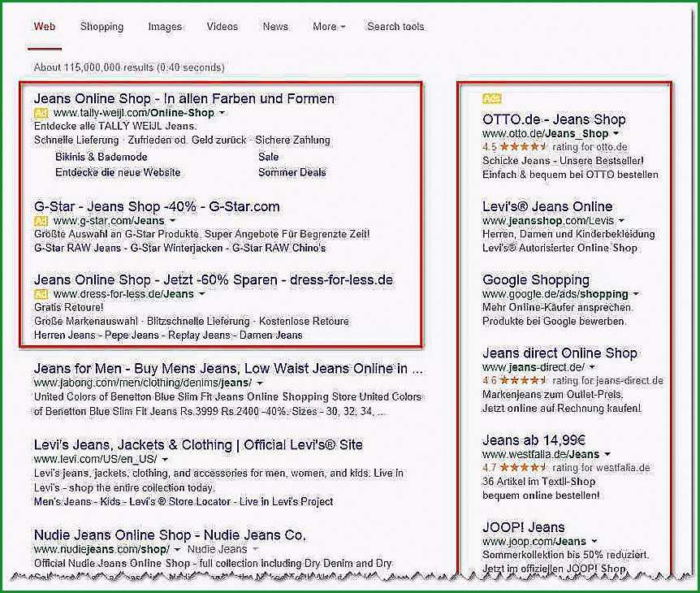Open Search tools options
700x593 pixels.
point(395,27)
